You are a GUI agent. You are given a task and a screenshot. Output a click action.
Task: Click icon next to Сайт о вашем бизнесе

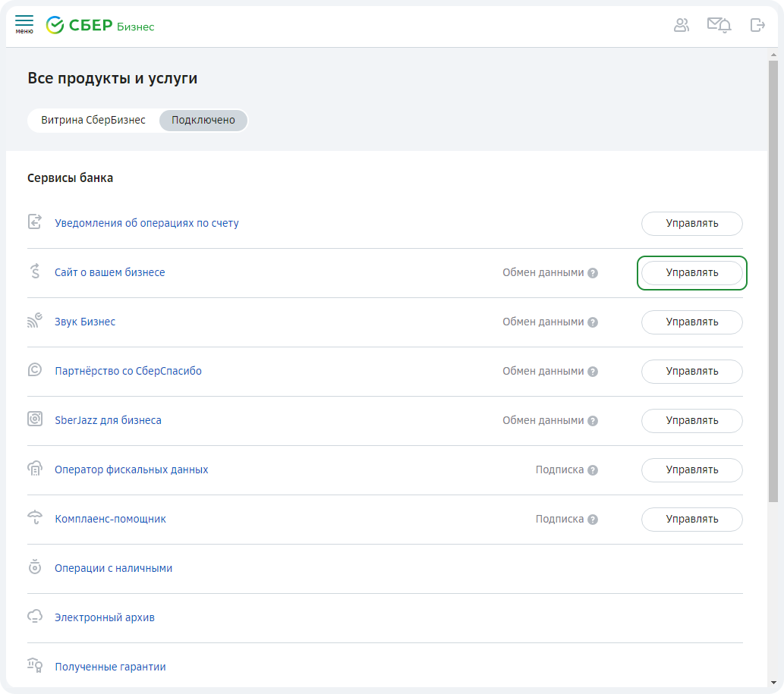(x=34, y=272)
